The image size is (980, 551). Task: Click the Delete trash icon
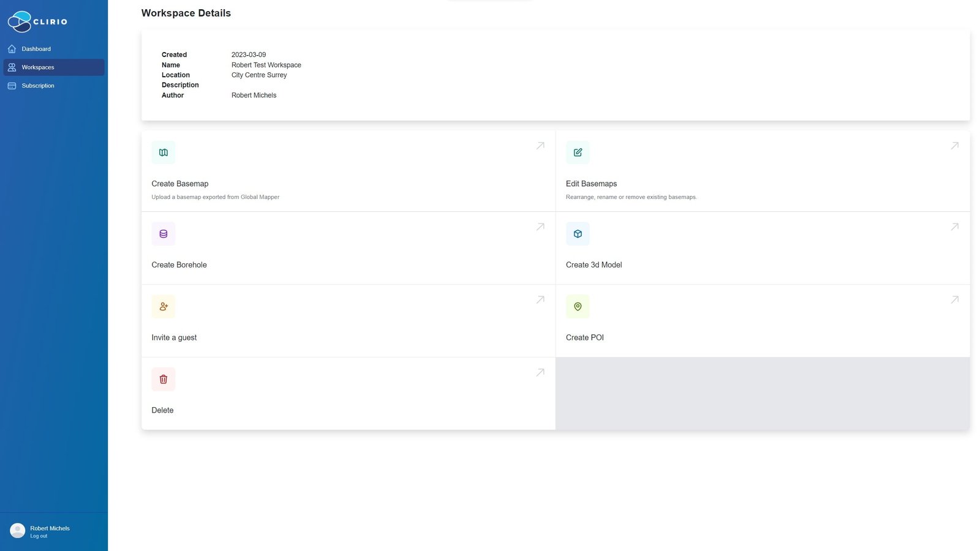[x=164, y=380]
